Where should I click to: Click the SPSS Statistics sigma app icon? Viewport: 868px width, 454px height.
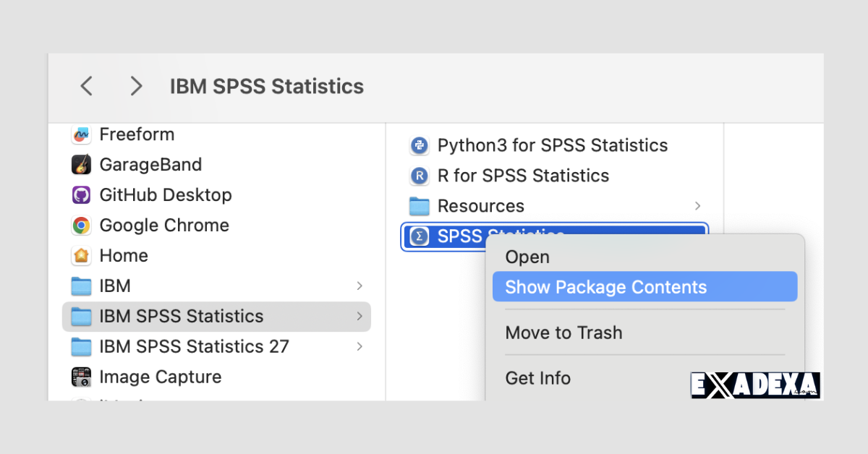(x=419, y=236)
